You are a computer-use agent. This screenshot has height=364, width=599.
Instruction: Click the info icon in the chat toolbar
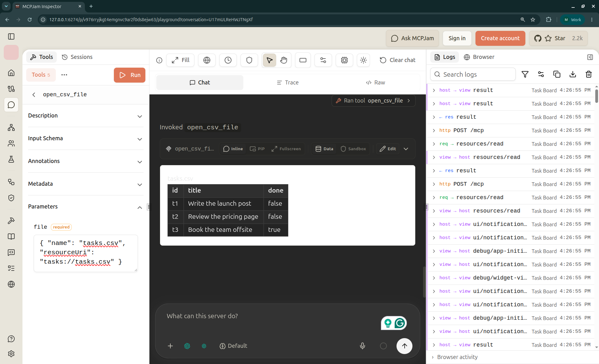click(x=159, y=60)
